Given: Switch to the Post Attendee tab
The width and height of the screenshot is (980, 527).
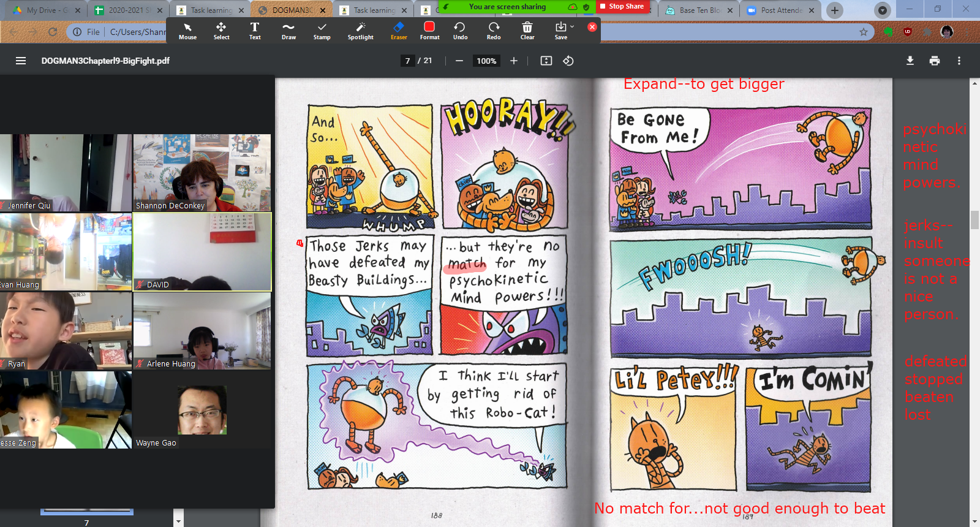Looking at the screenshot, I should 780,10.
